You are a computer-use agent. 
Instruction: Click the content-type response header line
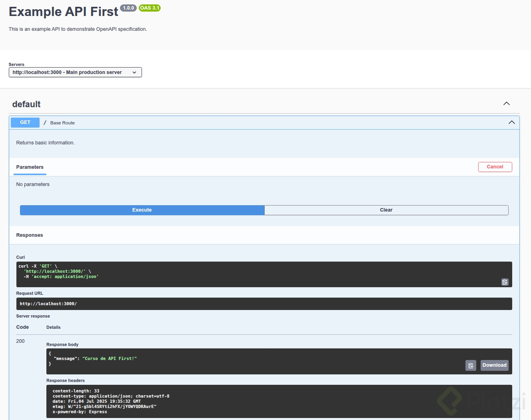(x=111, y=396)
